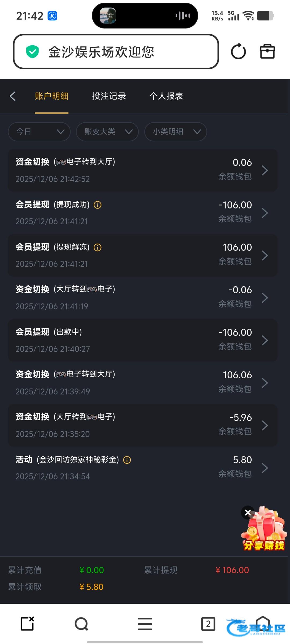Open browser search icon in bottom bar
This screenshot has width=290, height=644.
coord(81,624)
